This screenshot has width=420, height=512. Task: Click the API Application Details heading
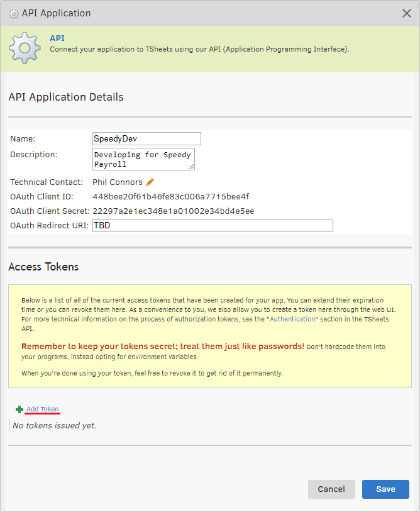[x=66, y=97]
